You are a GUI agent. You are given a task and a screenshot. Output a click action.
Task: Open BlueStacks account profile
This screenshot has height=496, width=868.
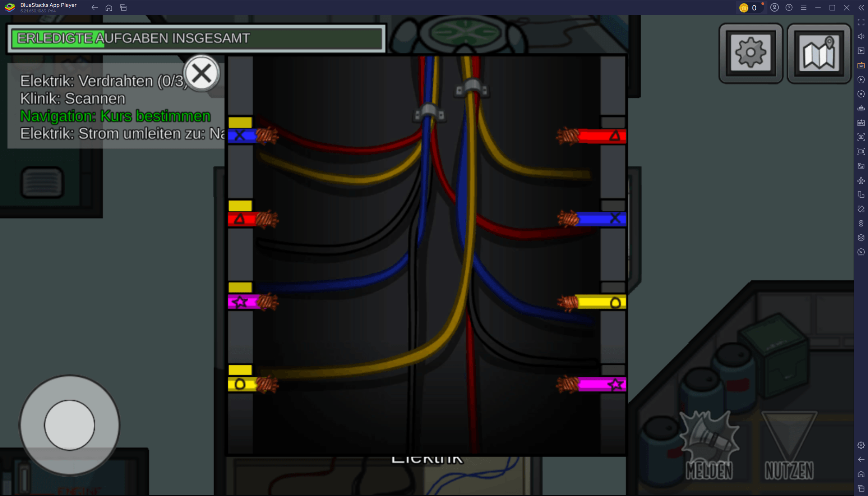pyautogui.click(x=775, y=8)
